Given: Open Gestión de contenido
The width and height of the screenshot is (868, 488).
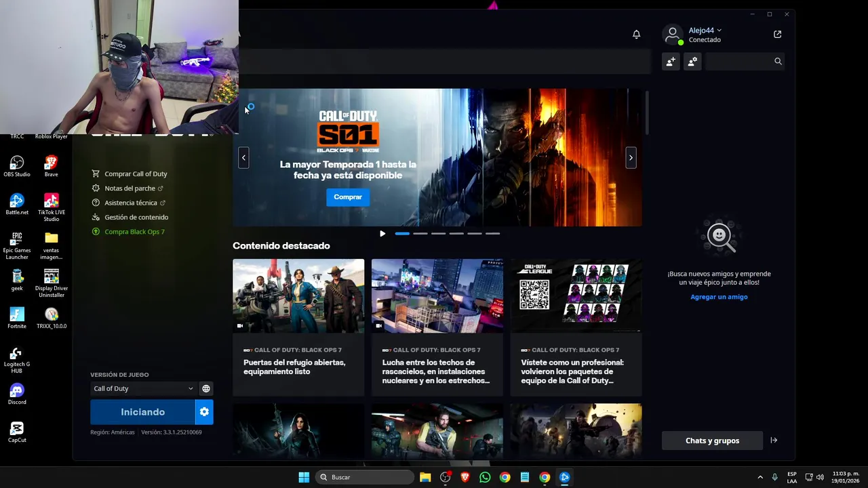Looking at the screenshot, I should 136,218.
